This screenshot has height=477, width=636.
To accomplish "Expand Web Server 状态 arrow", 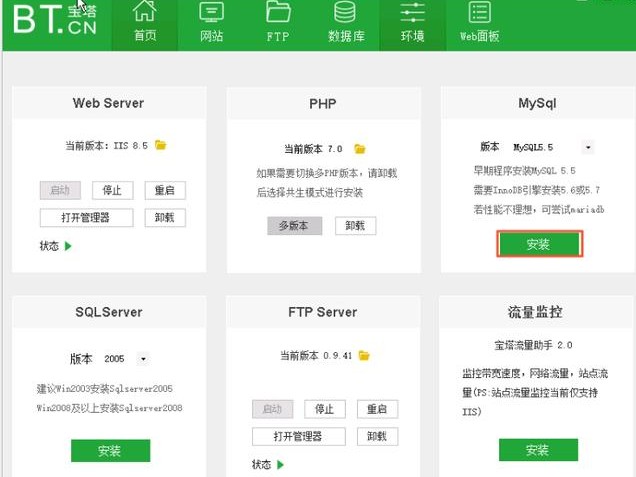I will [x=68, y=246].
